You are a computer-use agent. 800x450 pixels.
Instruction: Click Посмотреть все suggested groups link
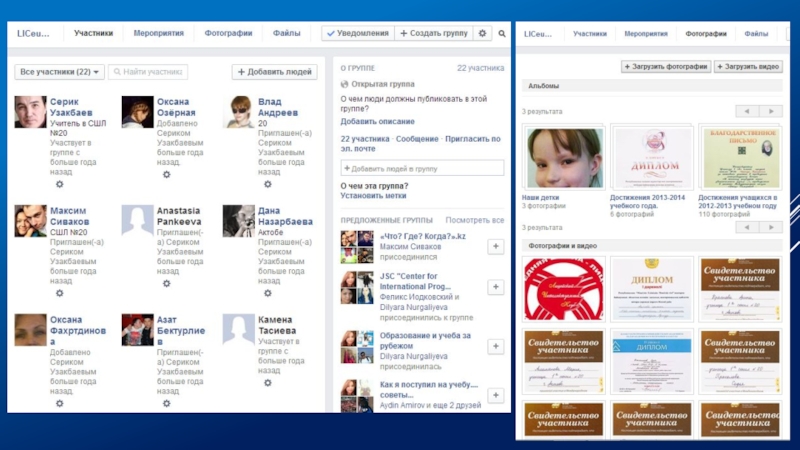pyautogui.click(x=475, y=220)
